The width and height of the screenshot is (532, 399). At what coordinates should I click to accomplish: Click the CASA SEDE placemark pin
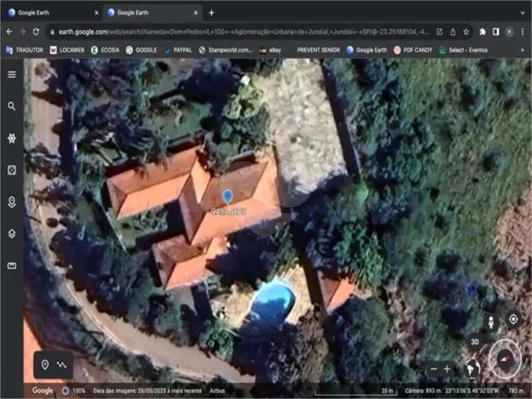[228, 197]
